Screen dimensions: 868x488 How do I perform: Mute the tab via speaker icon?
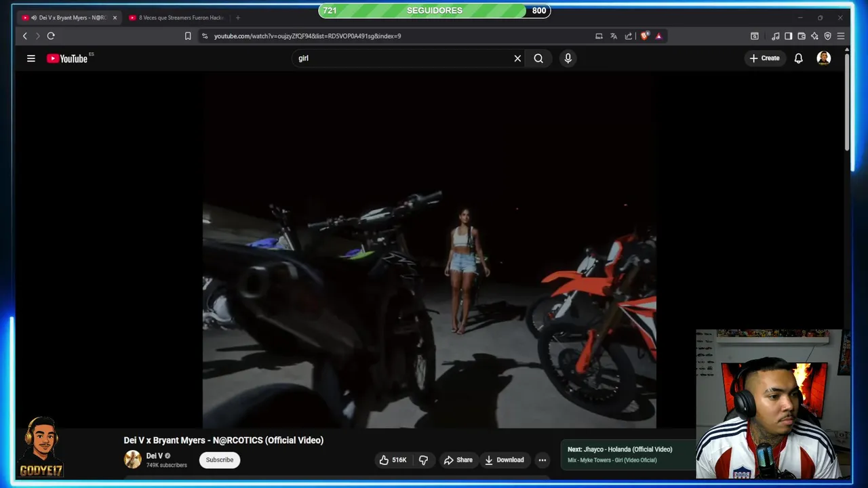pos(34,18)
